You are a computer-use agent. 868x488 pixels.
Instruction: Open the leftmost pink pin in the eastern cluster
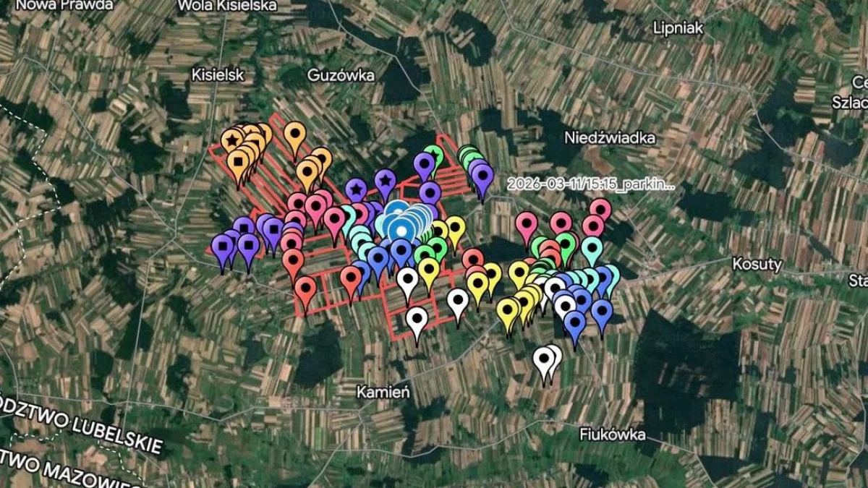[x=527, y=223]
